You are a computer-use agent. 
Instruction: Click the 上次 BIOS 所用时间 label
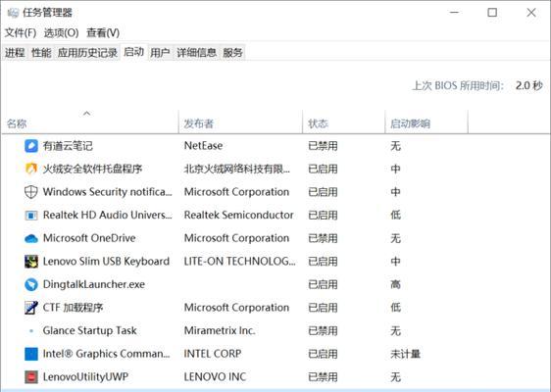[458, 85]
